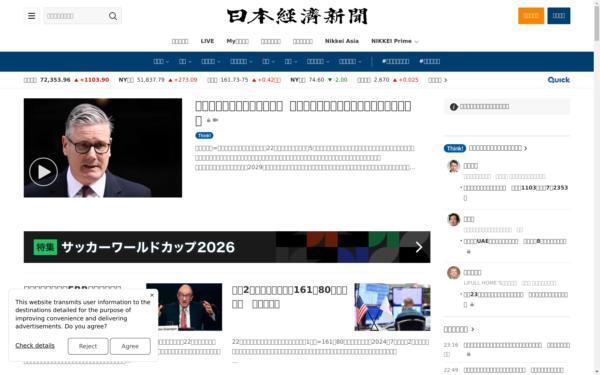Open Nikkei Asia
Viewport: 600px width, 375px height.
[342, 41]
